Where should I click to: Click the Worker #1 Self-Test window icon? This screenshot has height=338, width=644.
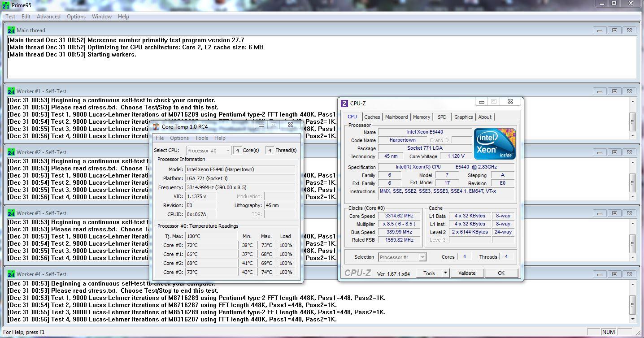(11, 91)
